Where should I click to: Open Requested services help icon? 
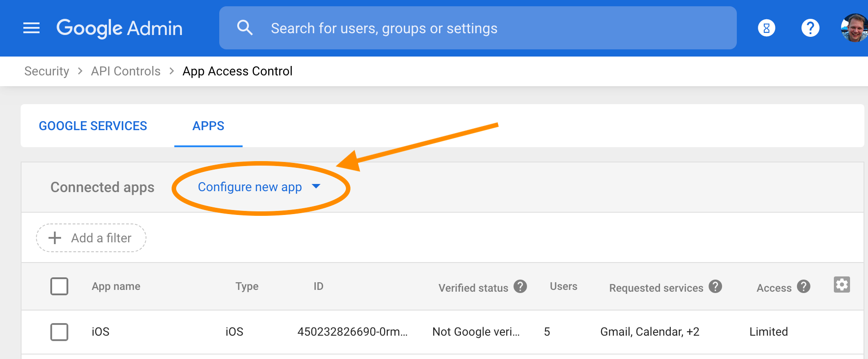pyautogui.click(x=715, y=286)
